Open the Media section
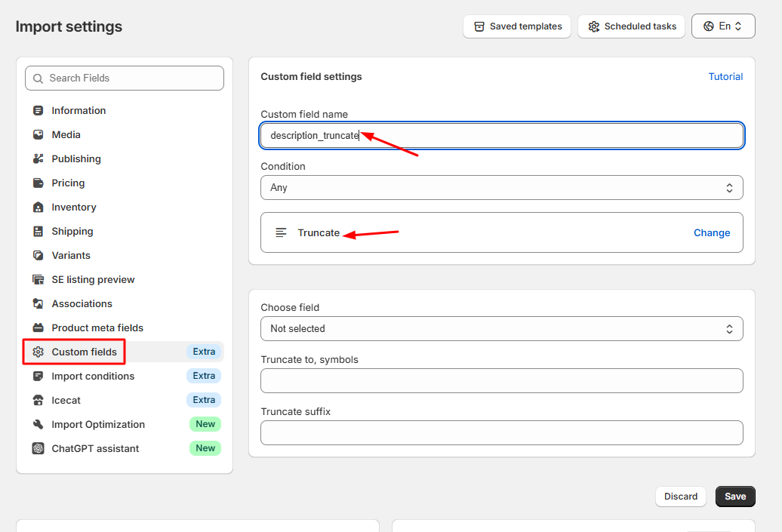The height and width of the screenshot is (532, 782). [66, 134]
